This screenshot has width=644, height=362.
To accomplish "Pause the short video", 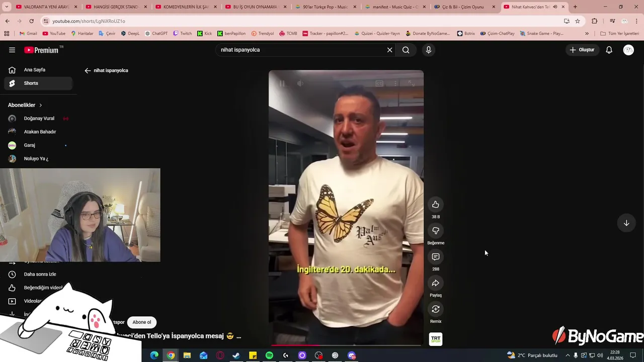I will 282,83.
